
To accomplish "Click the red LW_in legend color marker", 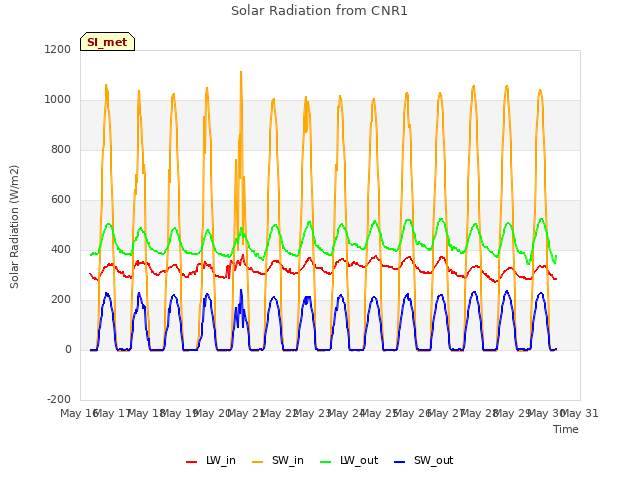I will tap(191, 462).
